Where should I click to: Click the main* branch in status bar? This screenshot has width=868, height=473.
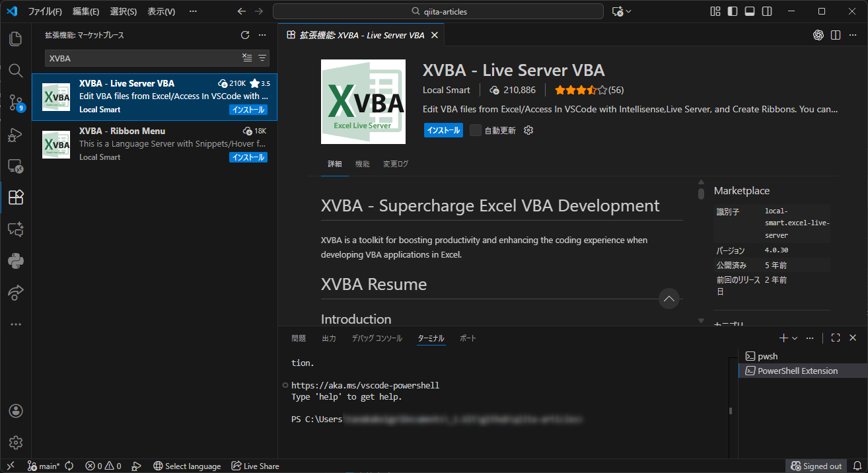click(44, 466)
